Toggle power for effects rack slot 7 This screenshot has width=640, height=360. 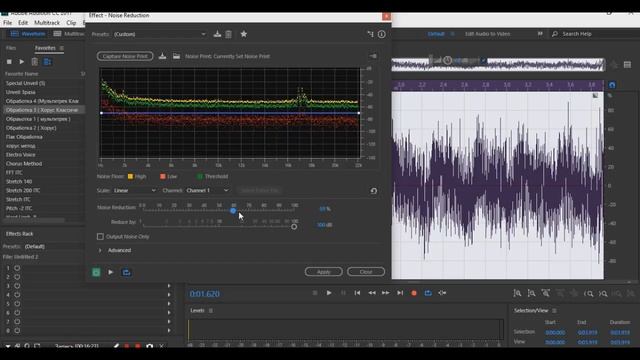pyautogui.click(x=17, y=322)
